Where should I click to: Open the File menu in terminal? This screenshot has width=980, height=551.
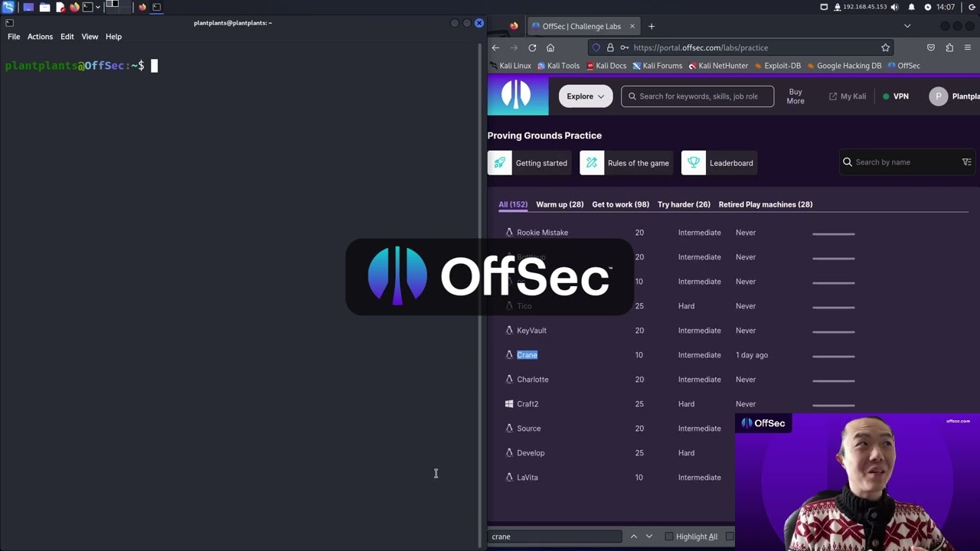click(x=14, y=37)
